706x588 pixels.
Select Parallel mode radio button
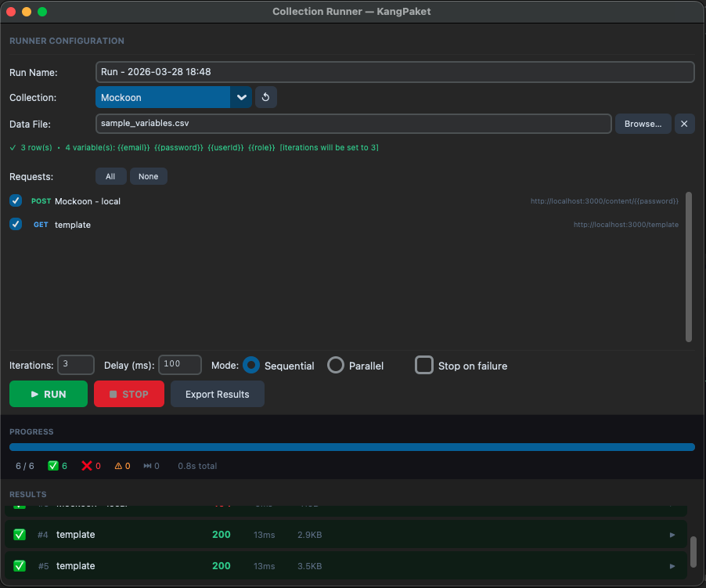(x=336, y=366)
